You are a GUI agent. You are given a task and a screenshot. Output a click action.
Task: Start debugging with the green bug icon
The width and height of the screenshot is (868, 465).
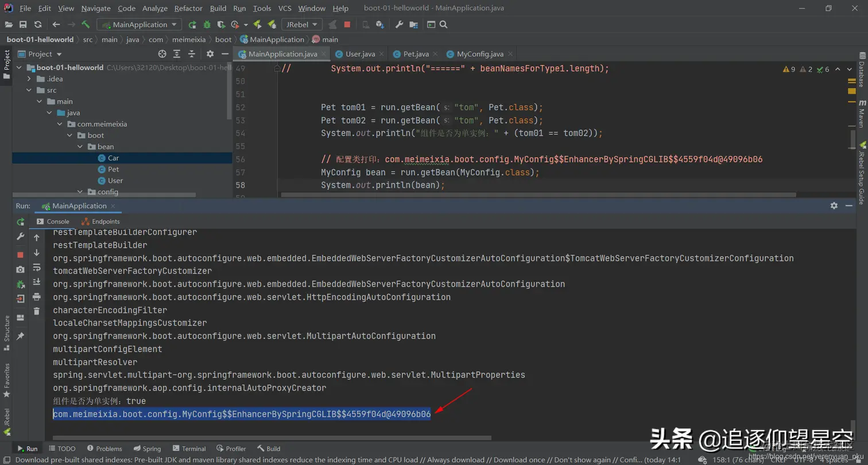coord(207,25)
